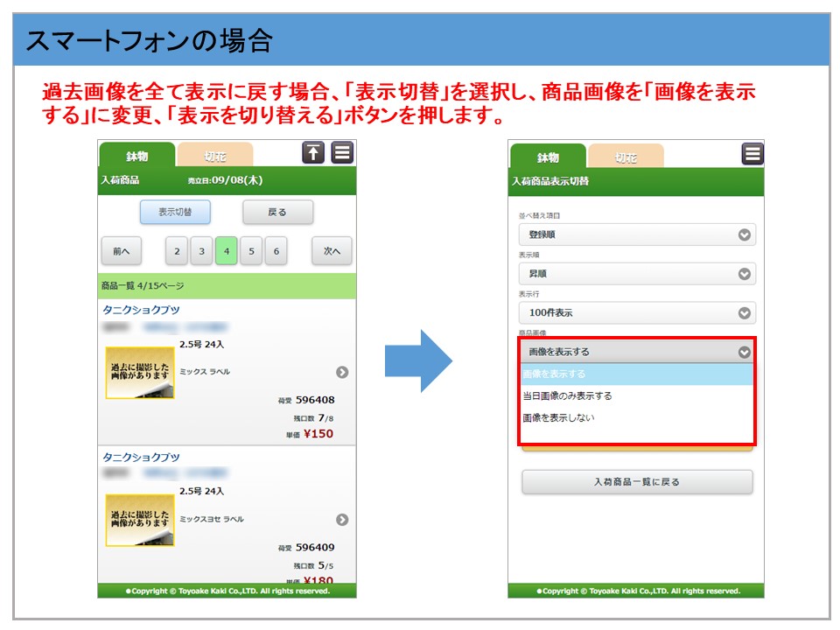The image size is (840, 630).
Task: Collapse the 画像を表示する image dropdown
Action: [x=636, y=352]
